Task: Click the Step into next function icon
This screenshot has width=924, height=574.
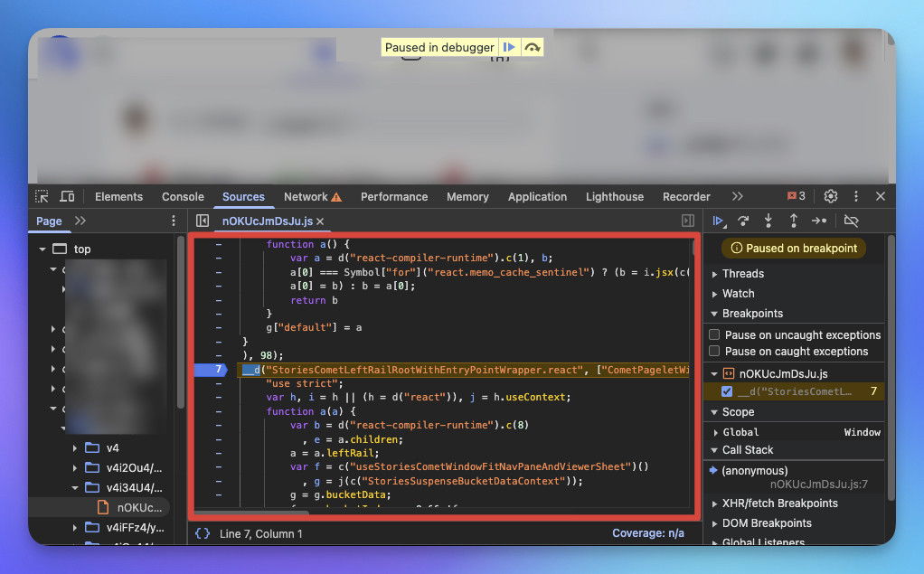Action: click(768, 221)
